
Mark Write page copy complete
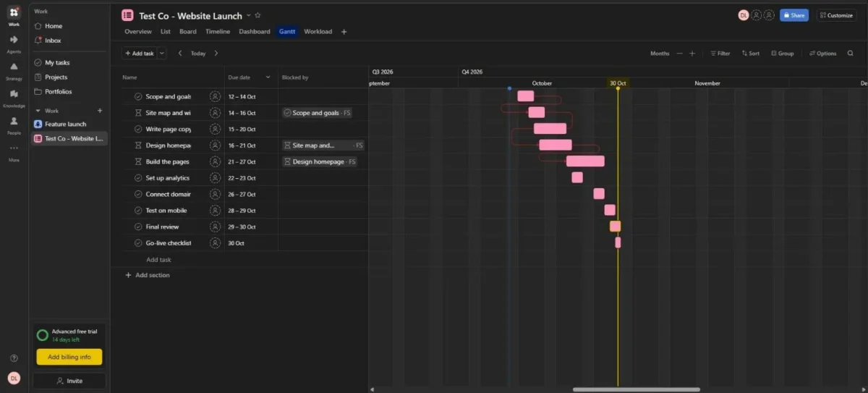tap(138, 129)
